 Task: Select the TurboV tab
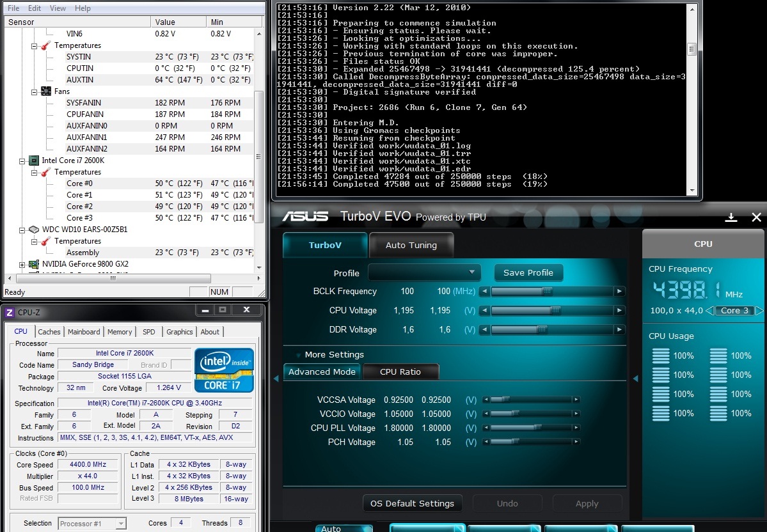[326, 245]
